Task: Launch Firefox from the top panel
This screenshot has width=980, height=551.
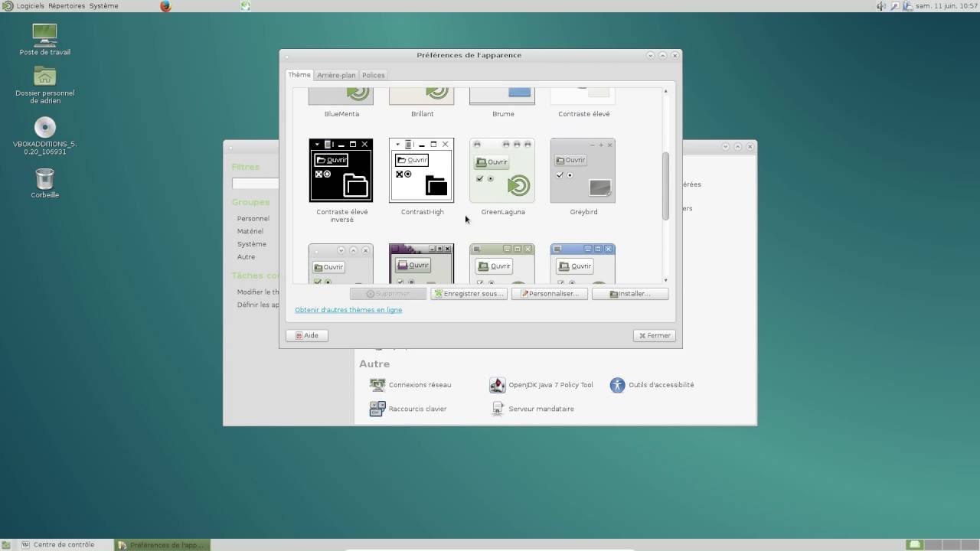Action: (165, 6)
